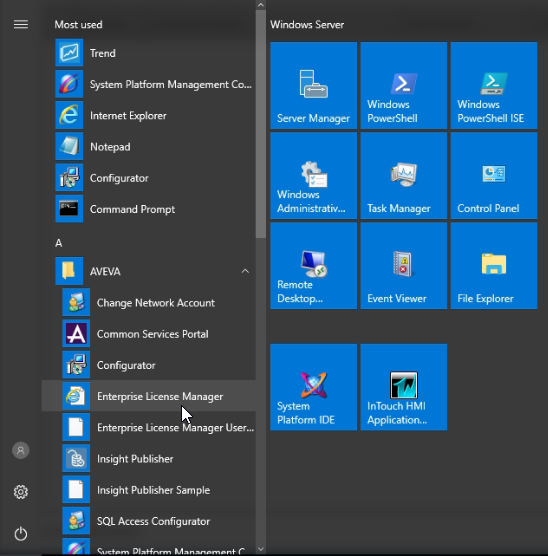Collapse the AVEVA folder chevron
Screen dimensions: 548x556
point(245,271)
